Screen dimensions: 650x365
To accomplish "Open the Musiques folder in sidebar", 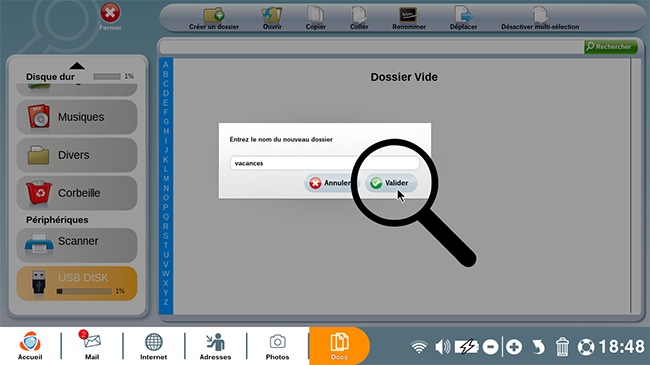I will point(77,117).
